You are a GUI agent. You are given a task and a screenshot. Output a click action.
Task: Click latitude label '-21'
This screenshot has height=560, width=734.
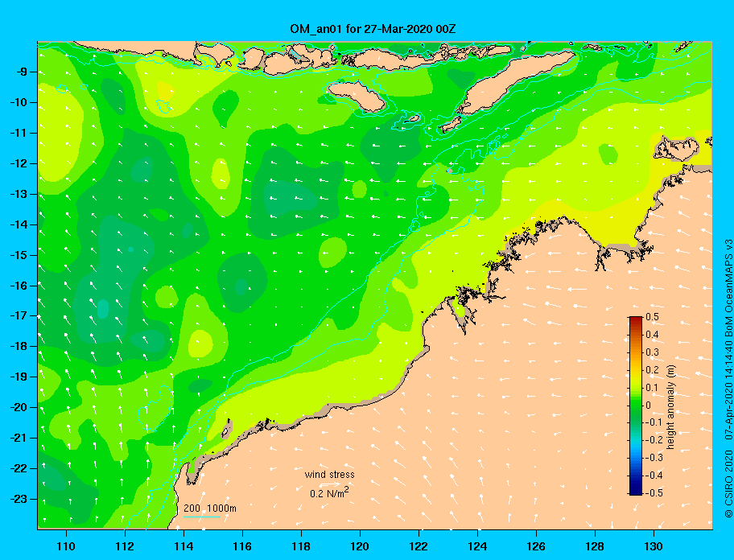pos(20,439)
